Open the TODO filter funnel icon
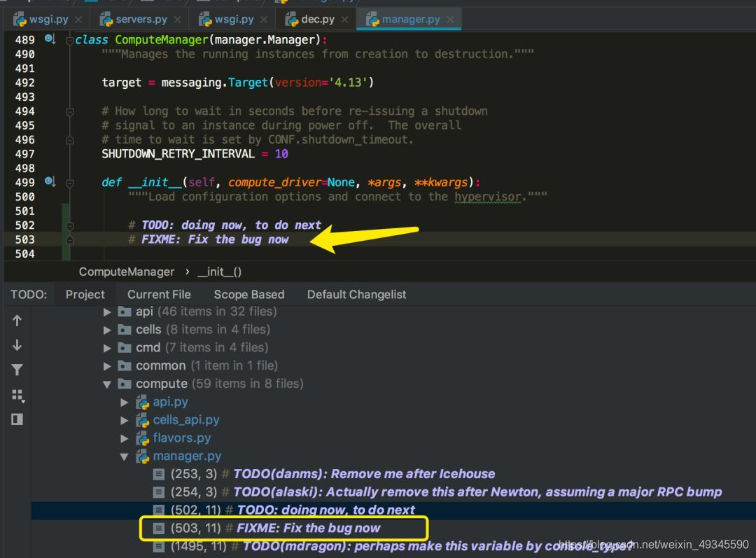The height and width of the screenshot is (558, 756). [x=17, y=370]
